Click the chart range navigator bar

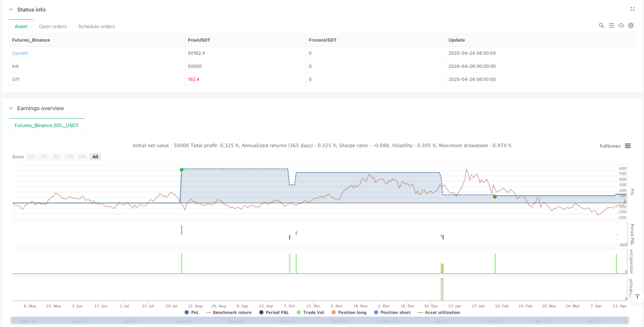click(x=320, y=321)
